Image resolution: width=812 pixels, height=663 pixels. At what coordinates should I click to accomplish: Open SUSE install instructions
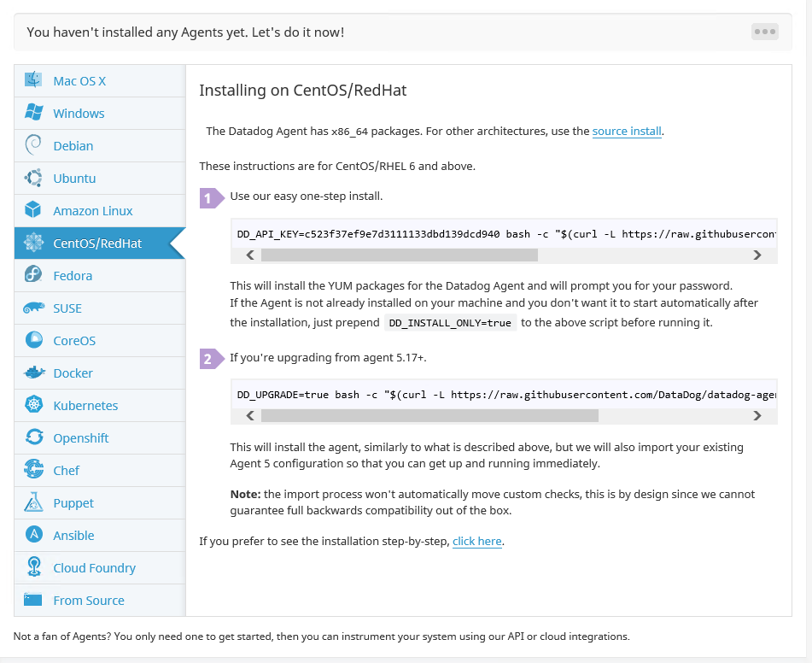coord(100,308)
